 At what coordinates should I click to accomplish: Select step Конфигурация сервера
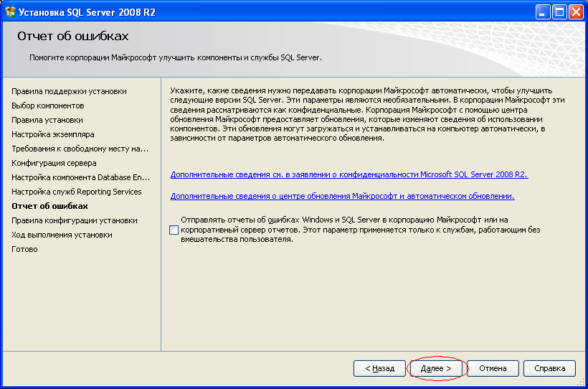click(x=54, y=163)
